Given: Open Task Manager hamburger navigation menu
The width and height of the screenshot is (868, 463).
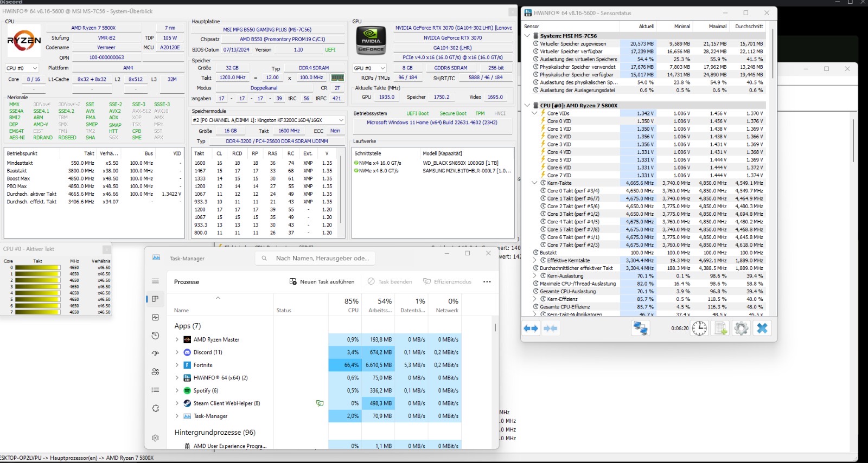Looking at the screenshot, I should pyautogui.click(x=155, y=281).
